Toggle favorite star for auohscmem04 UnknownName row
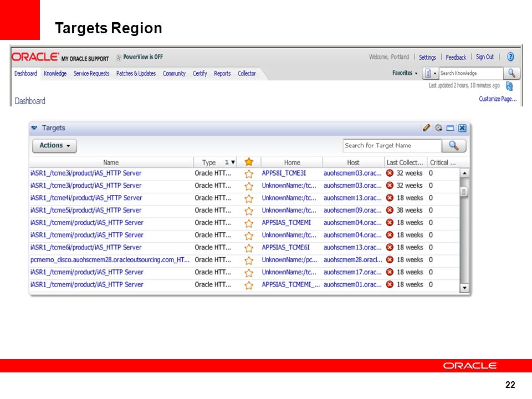The height and width of the screenshot is (399, 532). [x=249, y=236]
